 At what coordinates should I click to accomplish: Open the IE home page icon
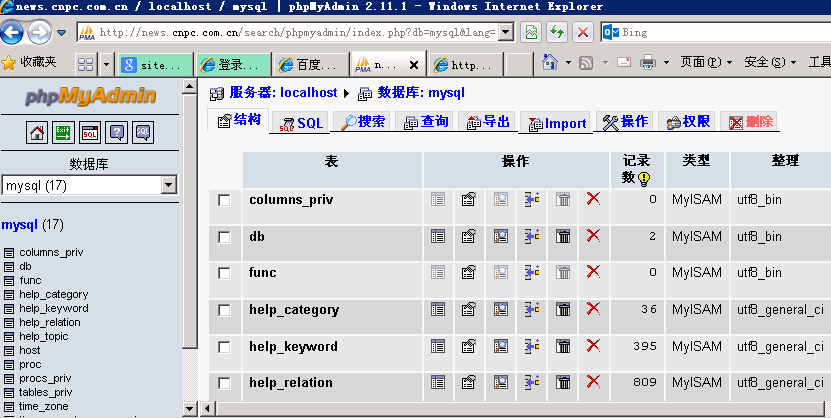click(550, 62)
